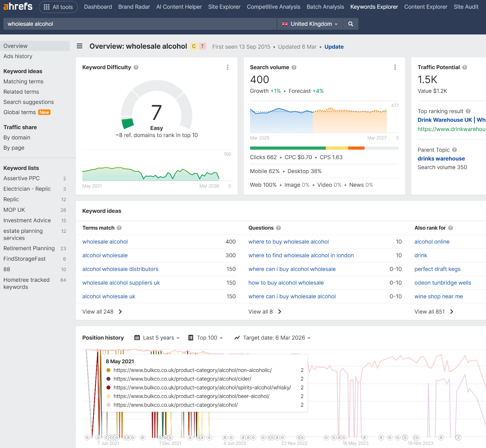This screenshot has height=448, width=486.
Task: Open Search volume card options menu
Action: coord(395,67)
